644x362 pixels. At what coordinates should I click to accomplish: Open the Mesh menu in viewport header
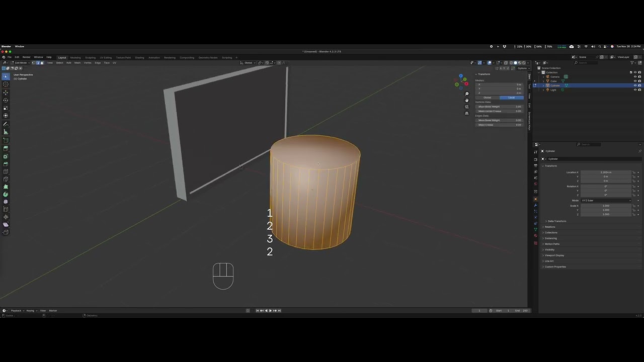(77, 63)
